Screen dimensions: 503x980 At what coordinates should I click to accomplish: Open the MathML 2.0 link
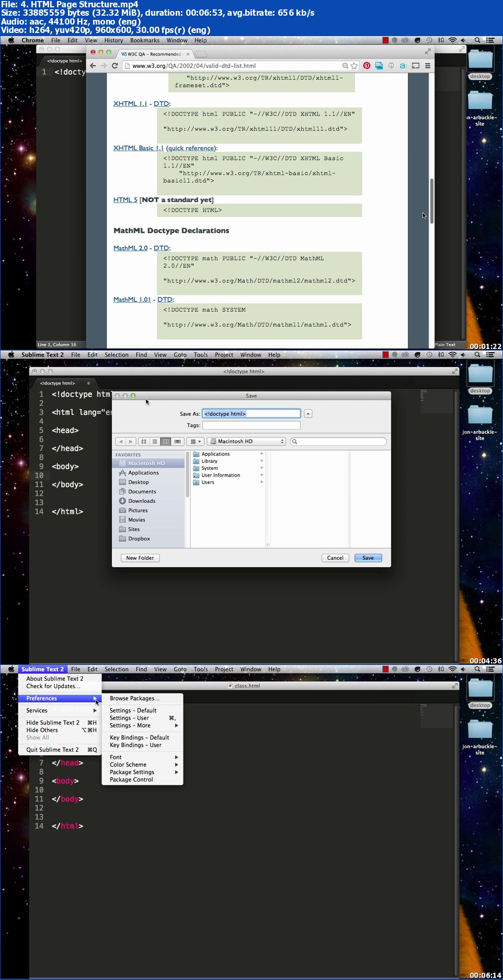[131, 248]
